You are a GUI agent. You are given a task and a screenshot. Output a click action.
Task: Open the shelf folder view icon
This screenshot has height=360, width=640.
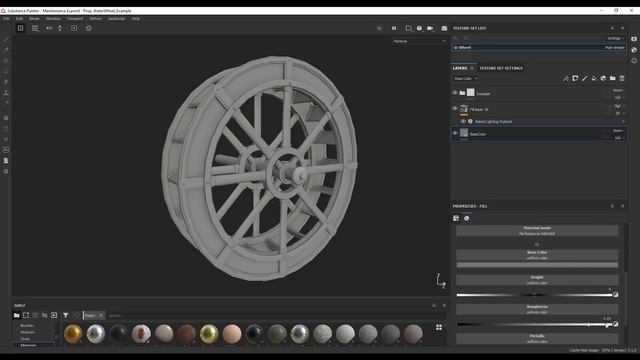[16, 315]
